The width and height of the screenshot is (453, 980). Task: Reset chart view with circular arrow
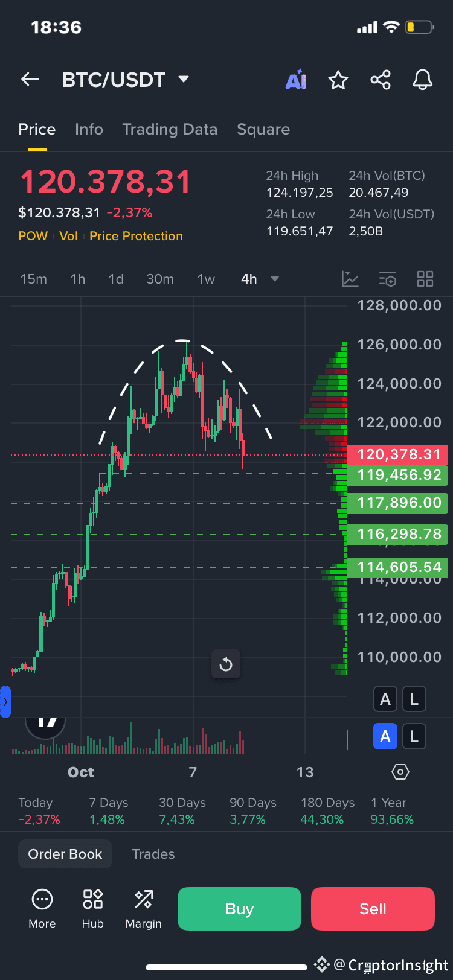click(226, 664)
